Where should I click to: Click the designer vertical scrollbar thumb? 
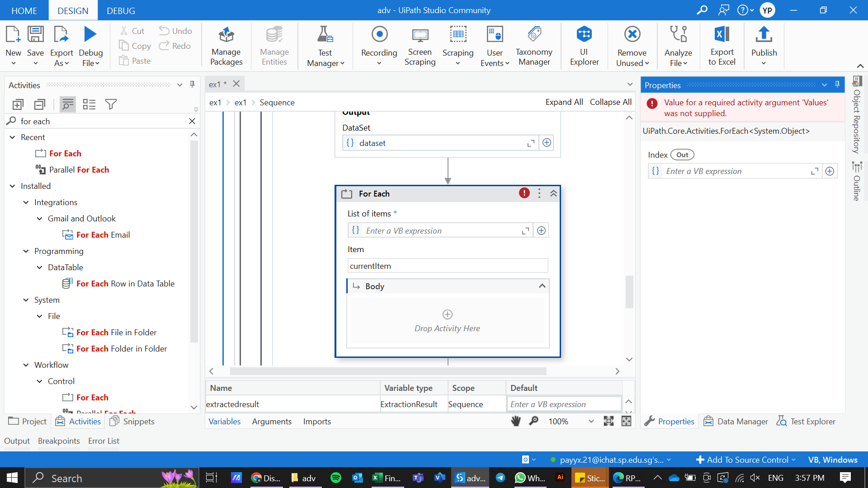point(629,292)
